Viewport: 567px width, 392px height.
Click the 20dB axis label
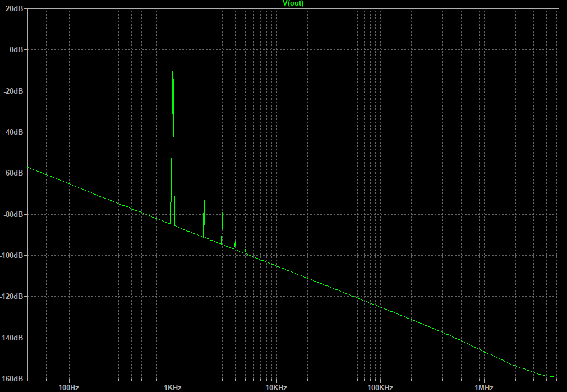(14, 8)
